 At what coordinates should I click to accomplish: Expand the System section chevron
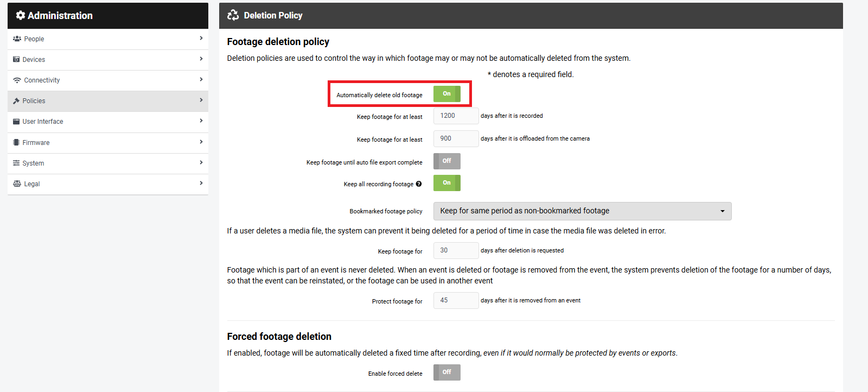coord(201,162)
